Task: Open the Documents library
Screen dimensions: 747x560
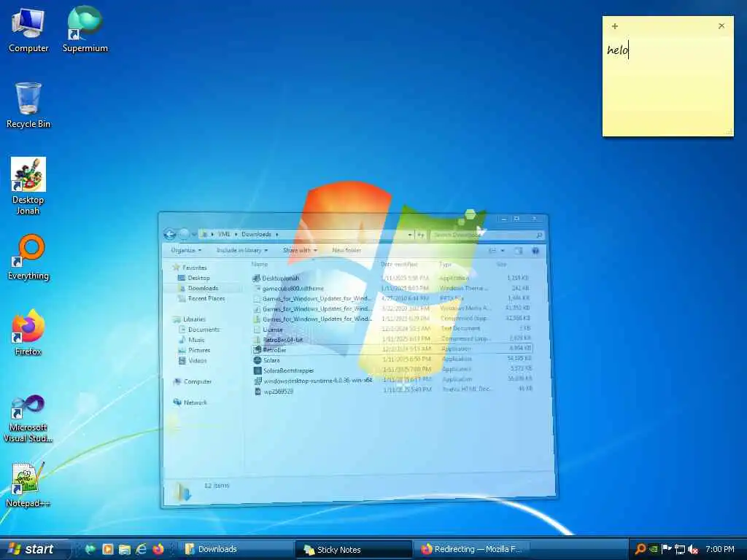Action: (198, 330)
